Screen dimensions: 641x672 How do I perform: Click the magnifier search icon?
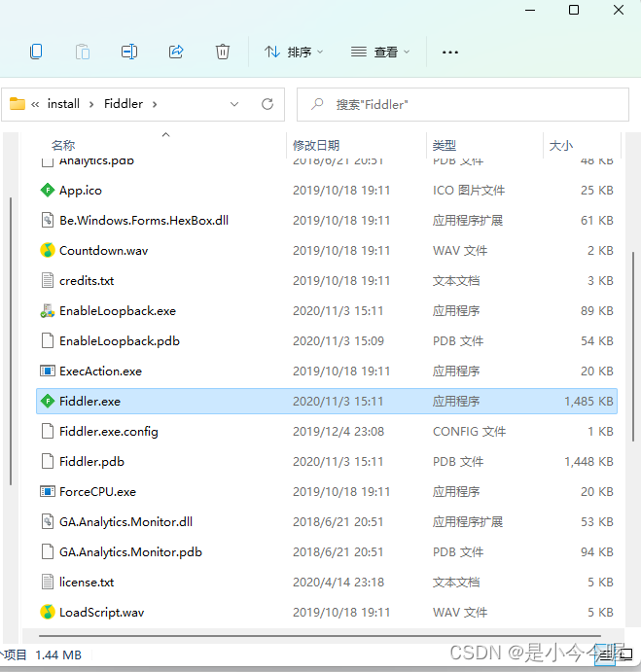(317, 104)
